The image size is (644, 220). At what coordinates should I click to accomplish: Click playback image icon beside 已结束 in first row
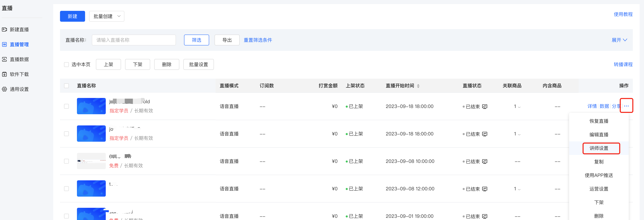point(485,106)
